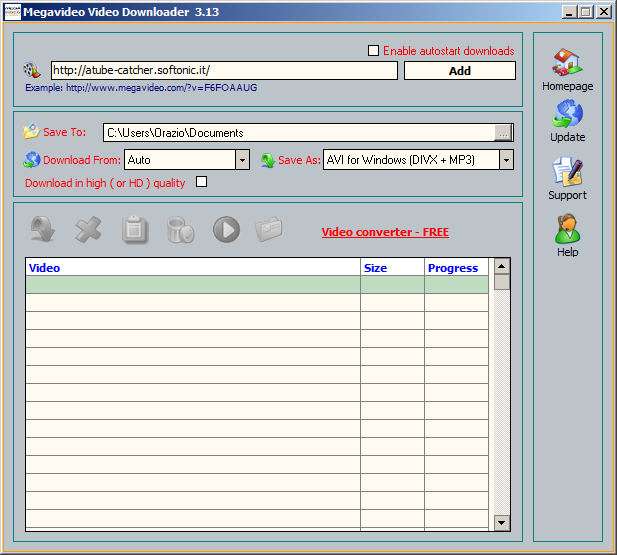
Task: Click the Support label text
Action: [567, 195]
